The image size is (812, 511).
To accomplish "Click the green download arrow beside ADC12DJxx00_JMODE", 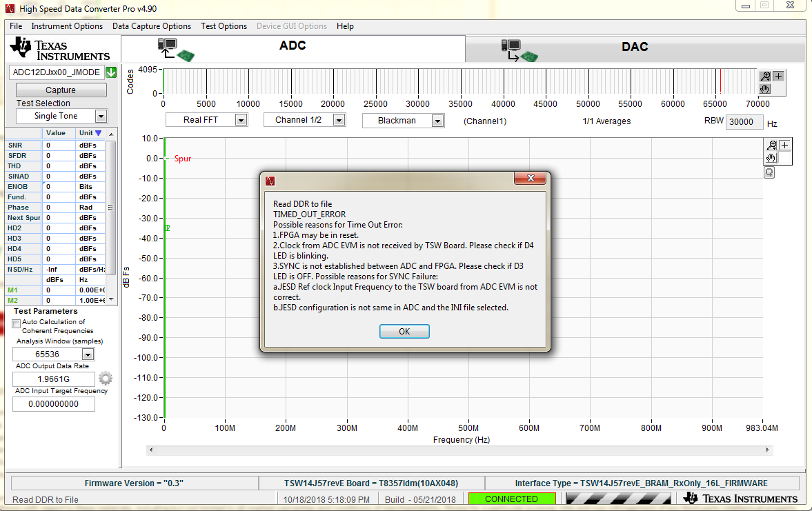I will pos(111,72).
